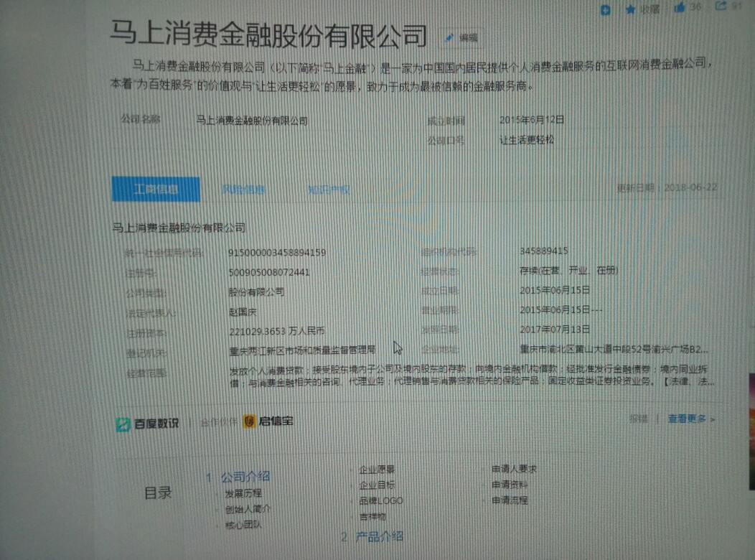Click the registration authority 重庆两江新区市场和质量监督管理局

click(302, 350)
